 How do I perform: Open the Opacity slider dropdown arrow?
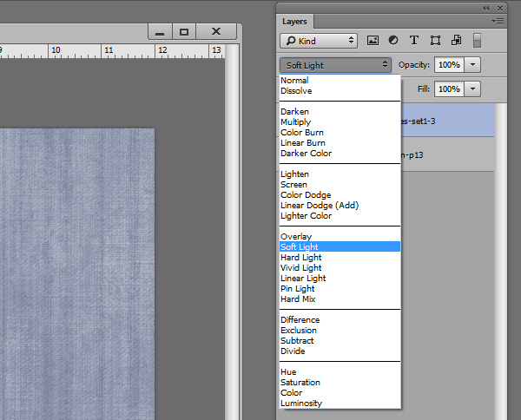472,64
